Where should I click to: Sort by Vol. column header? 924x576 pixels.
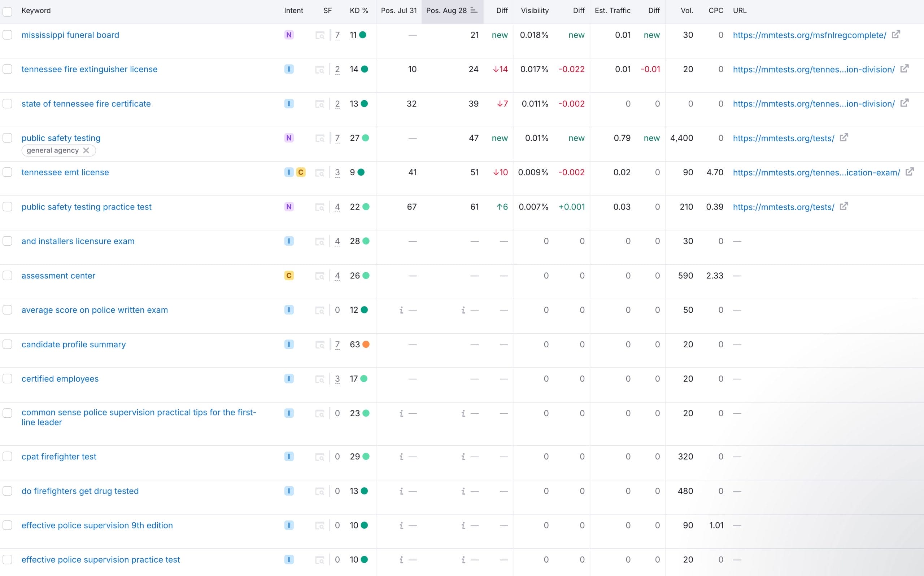click(687, 11)
